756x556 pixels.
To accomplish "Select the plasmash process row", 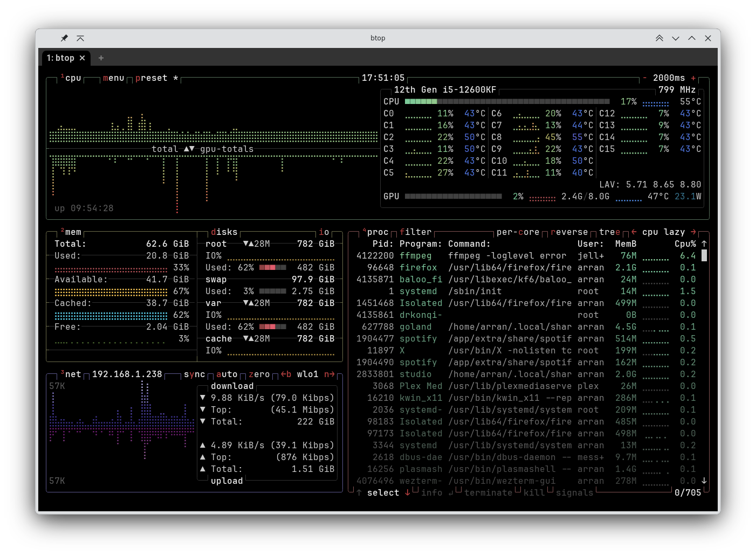I will coord(526,469).
